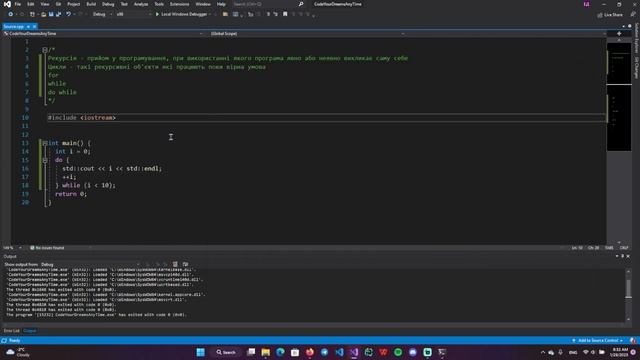Open the user account badge
Image resolution: width=640 pixels, height=360 pixels.
(x=587, y=4)
